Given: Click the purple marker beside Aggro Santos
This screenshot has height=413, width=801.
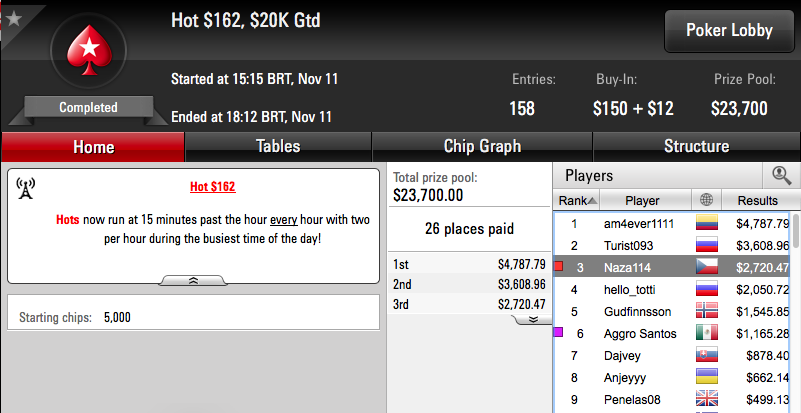Looking at the screenshot, I should point(558,333).
